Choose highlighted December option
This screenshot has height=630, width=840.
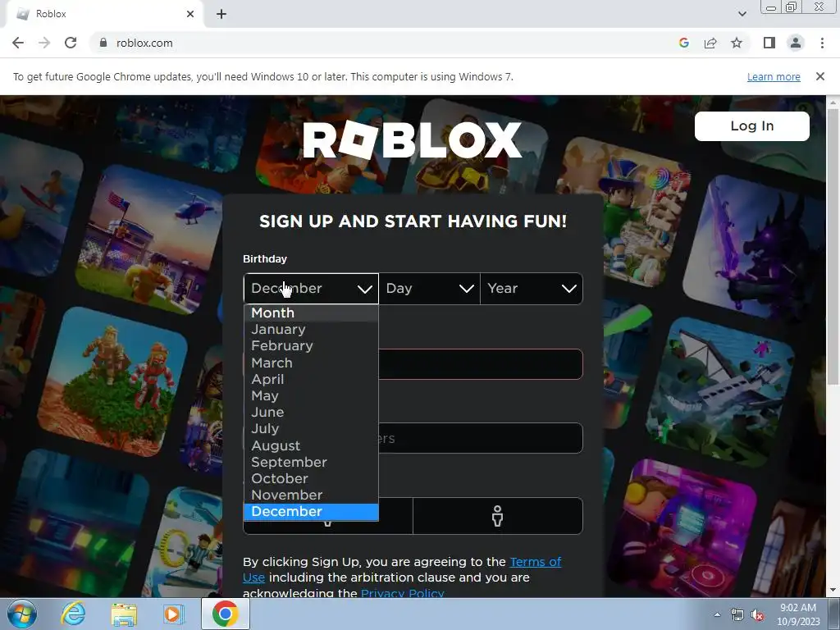click(x=311, y=512)
